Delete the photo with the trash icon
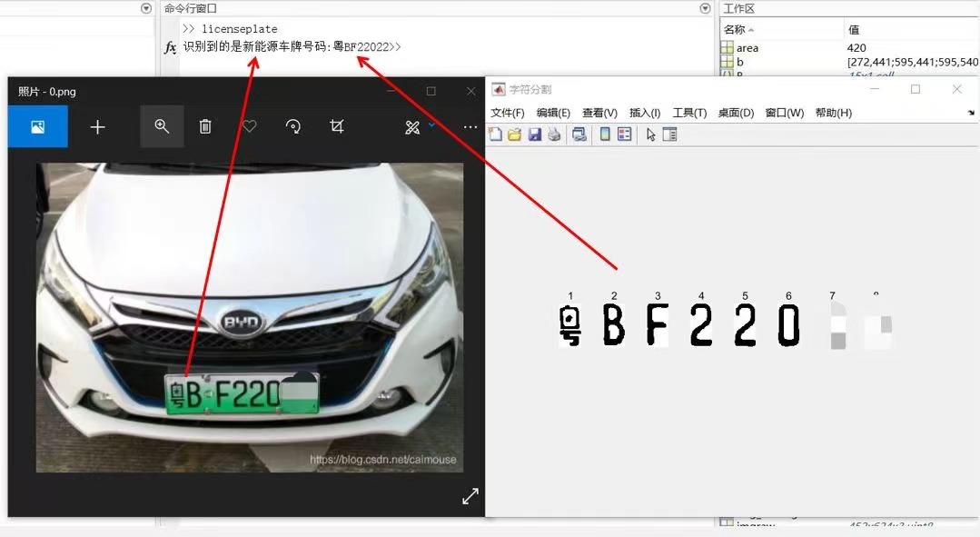 (x=205, y=127)
